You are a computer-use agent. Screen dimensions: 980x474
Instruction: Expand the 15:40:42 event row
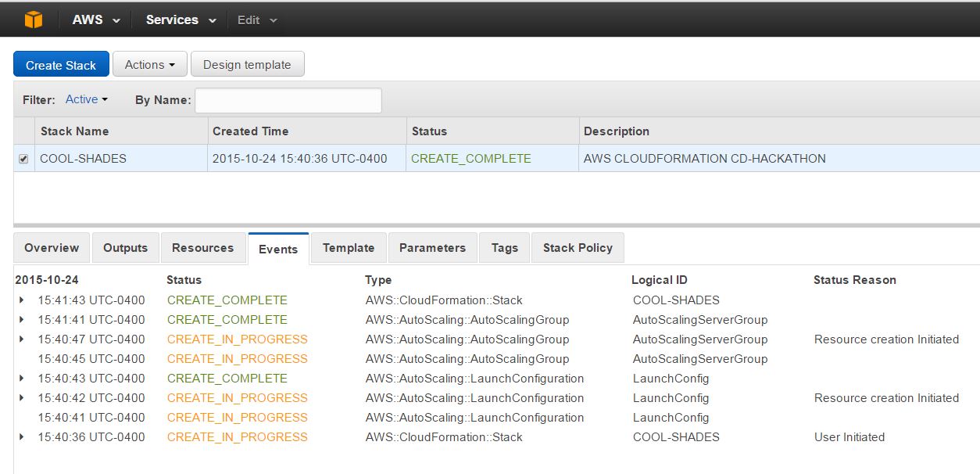click(x=21, y=398)
